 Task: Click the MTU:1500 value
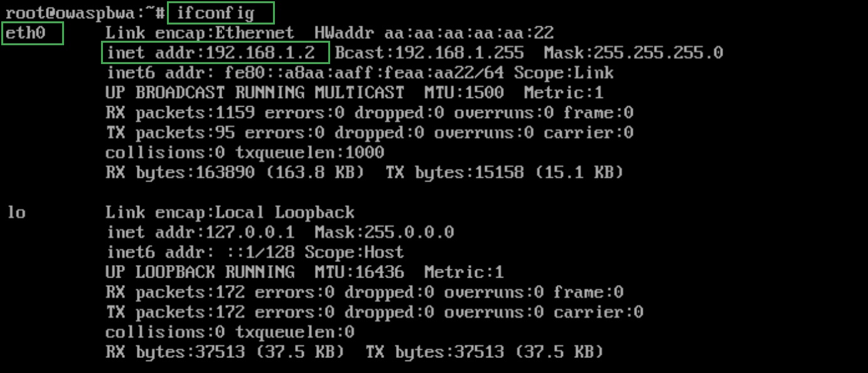click(x=464, y=93)
